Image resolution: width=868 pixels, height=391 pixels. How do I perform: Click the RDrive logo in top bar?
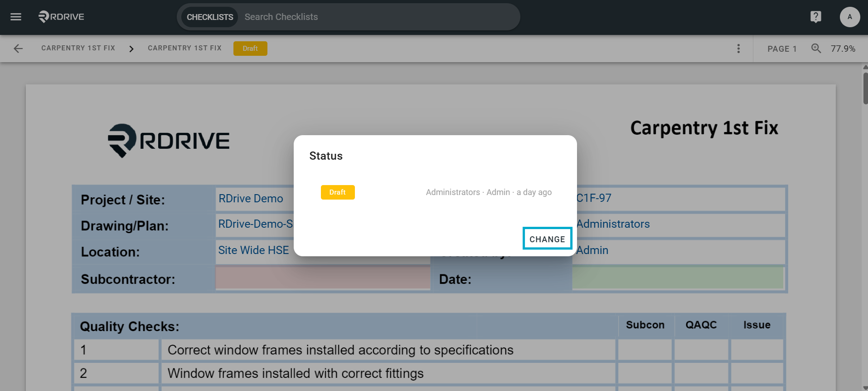pos(61,17)
